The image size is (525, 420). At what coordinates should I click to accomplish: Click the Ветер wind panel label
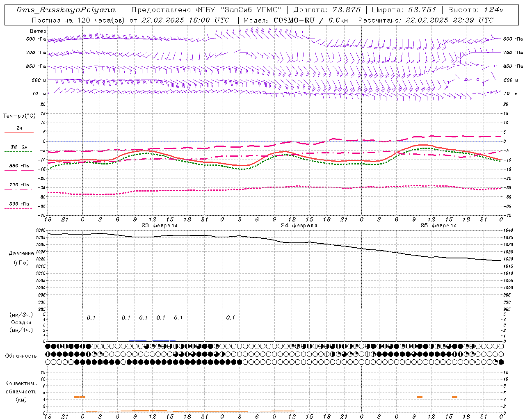click(38, 31)
